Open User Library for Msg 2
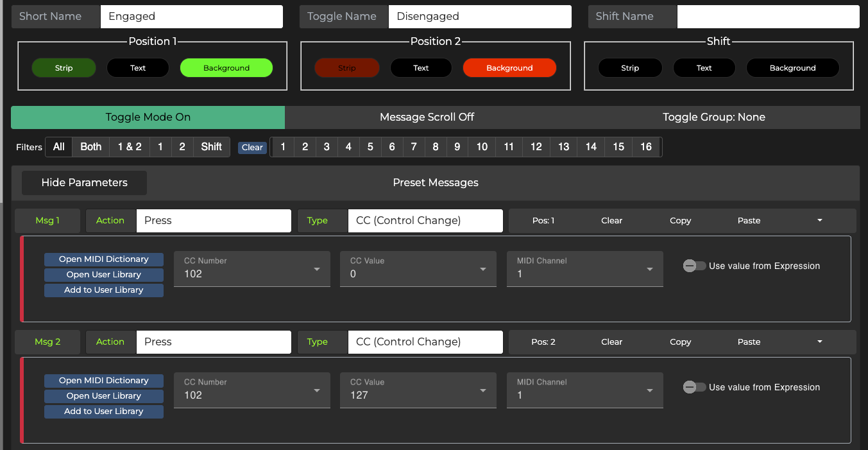The height and width of the screenshot is (450, 868). point(104,396)
